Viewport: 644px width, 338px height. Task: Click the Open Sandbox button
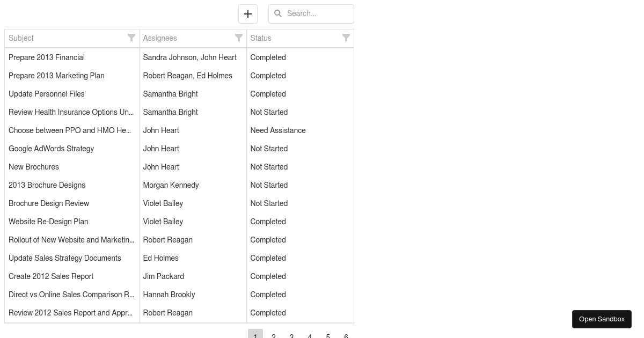[x=602, y=319]
